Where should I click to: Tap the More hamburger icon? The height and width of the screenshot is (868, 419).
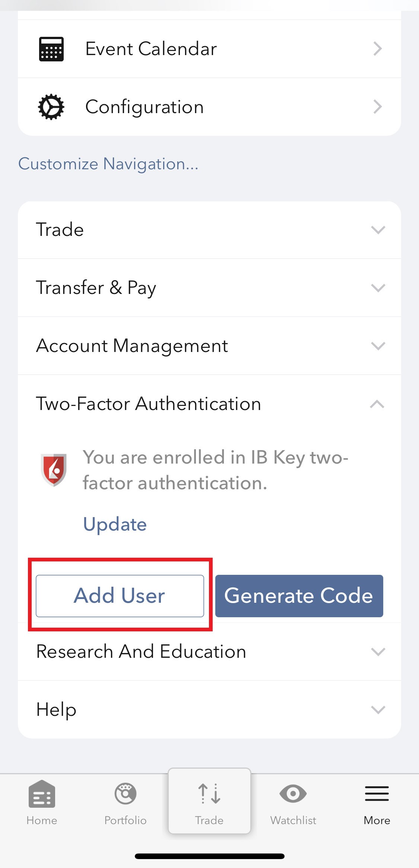click(377, 794)
